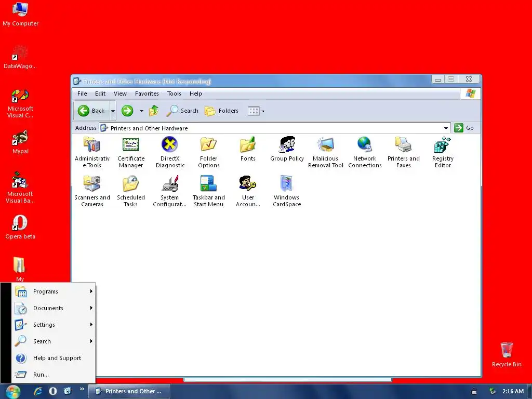Open the Fonts folder icon

(248, 149)
